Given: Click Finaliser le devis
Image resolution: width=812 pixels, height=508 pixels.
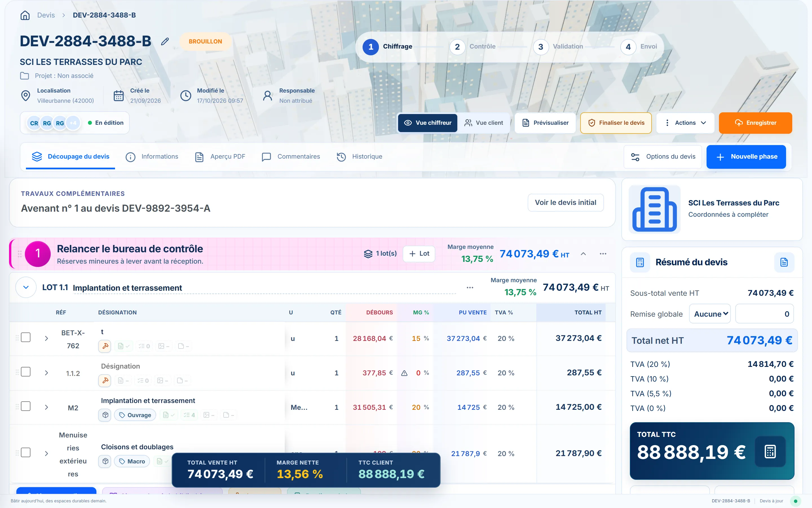Looking at the screenshot, I should [x=616, y=123].
